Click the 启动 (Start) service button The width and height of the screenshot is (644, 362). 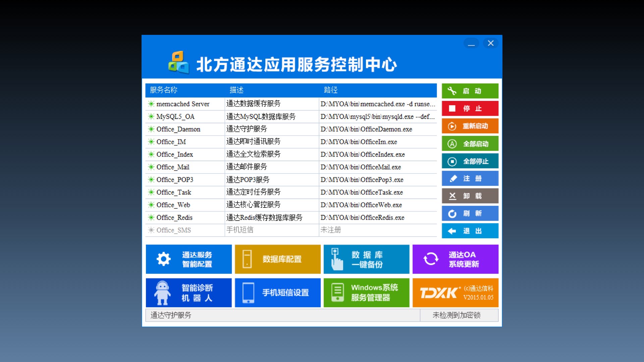470,91
